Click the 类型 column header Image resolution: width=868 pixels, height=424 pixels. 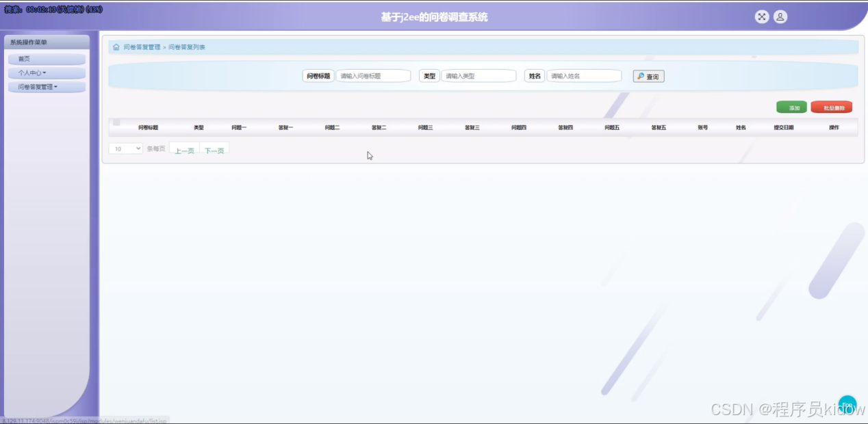(199, 128)
